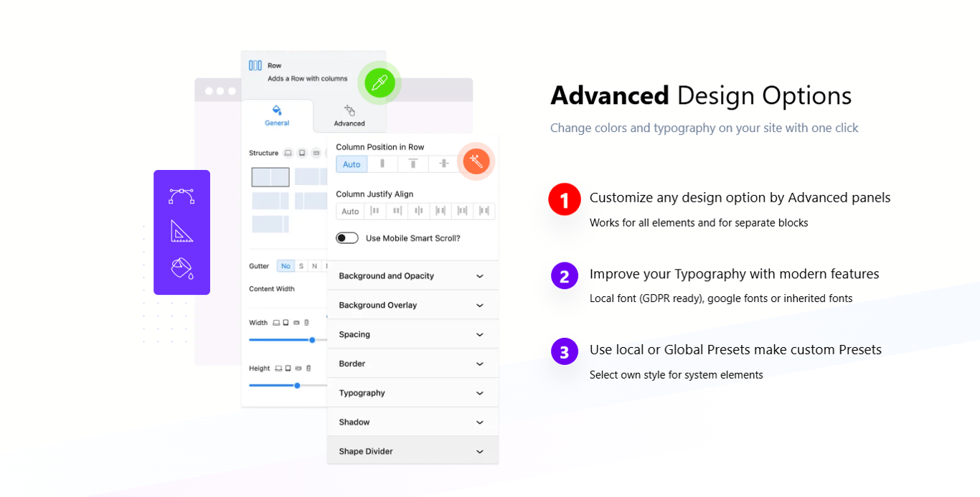Click the portrait phone icon next to Height
This screenshot has width=980, height=497.
click(308, 368)
